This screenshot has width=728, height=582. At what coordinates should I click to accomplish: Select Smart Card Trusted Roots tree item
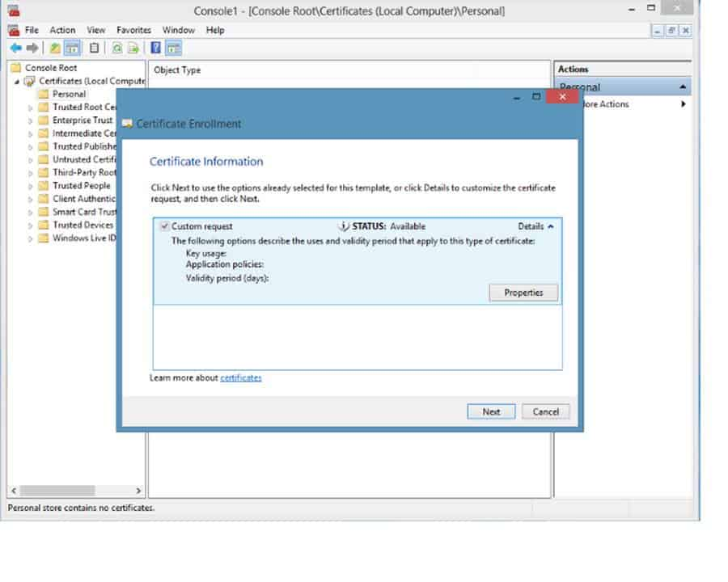84,212
